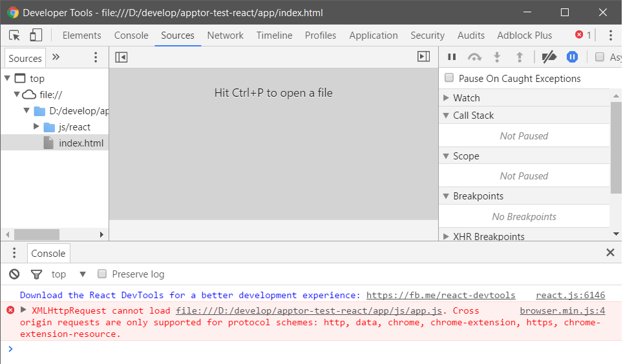Screen dimensions: 623x364
Task: Open the browser.min.js:4 source link
Action: [x=562, y=311]
